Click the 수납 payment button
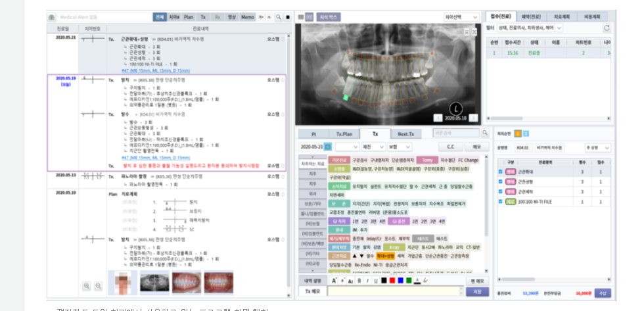This screenshot has width=644, height=311. [602, 293]
